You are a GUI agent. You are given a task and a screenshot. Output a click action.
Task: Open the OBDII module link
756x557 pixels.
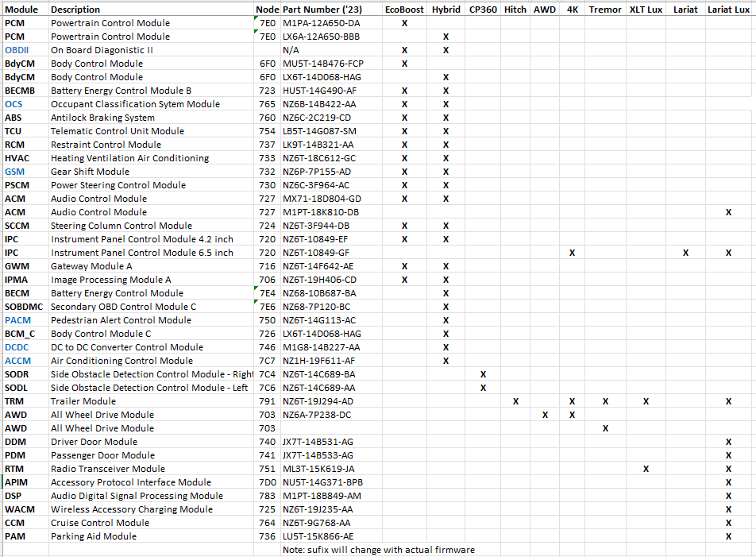click(17, 50)
